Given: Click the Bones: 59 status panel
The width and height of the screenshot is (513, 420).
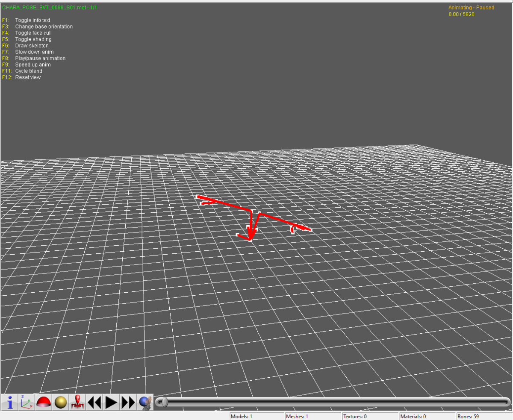Looking at the screenshot, I should tap(483, 416).
